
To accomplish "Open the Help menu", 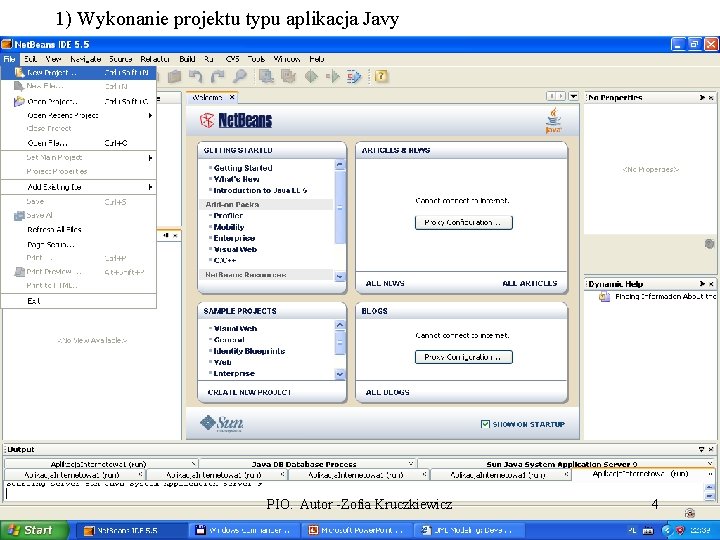I will pyautogui.click(x=317, y=59).
